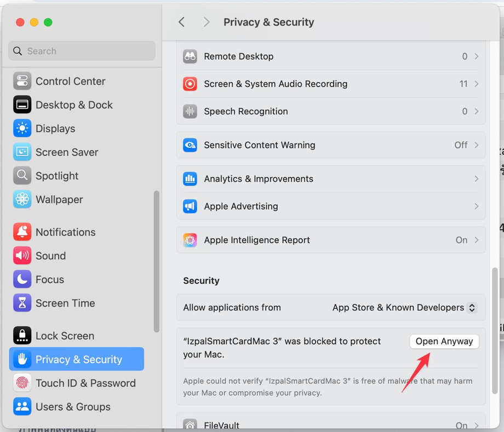Open the Focus moon icon
This screenshot has width=504, height=432.
[22, 279]
